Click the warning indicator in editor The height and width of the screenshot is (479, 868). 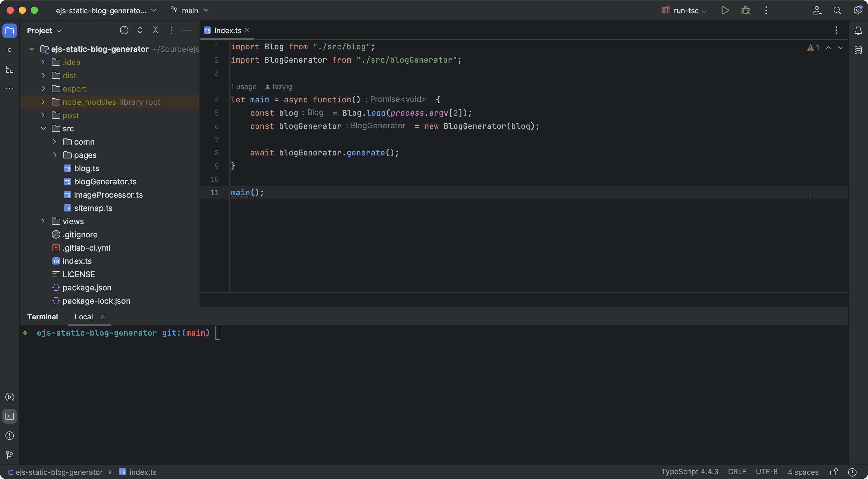tap(813, 48)
